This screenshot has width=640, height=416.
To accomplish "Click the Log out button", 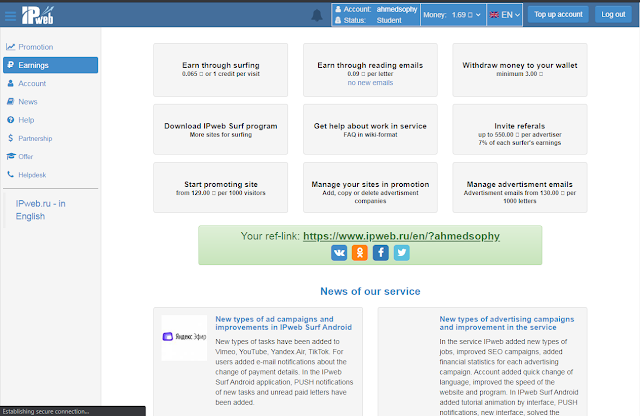I will (613, 14).
